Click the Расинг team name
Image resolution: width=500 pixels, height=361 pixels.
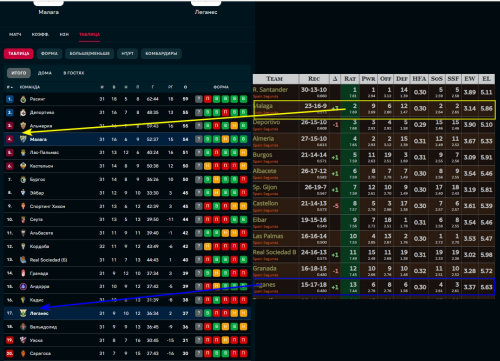click(37, 99)
